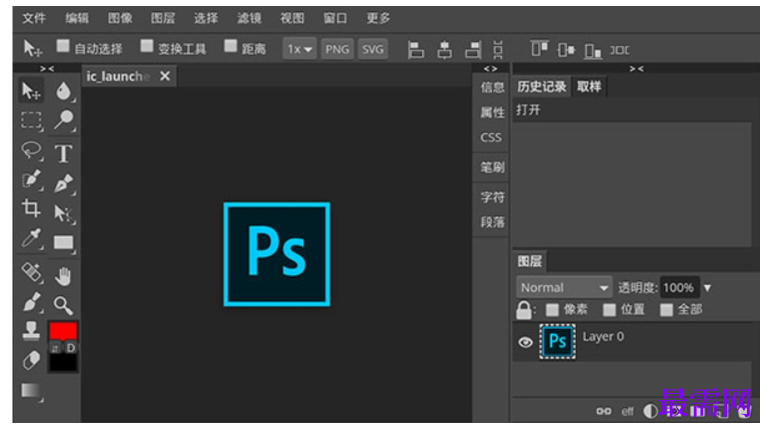The height and width of the screenshot is (434, 770).
Task: Select the Pen tool
Action: pyautogui.click(x=63, y=184)
